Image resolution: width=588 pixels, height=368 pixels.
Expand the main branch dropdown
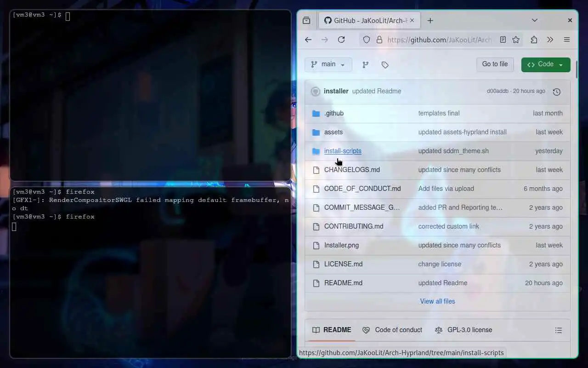[328, 64]
